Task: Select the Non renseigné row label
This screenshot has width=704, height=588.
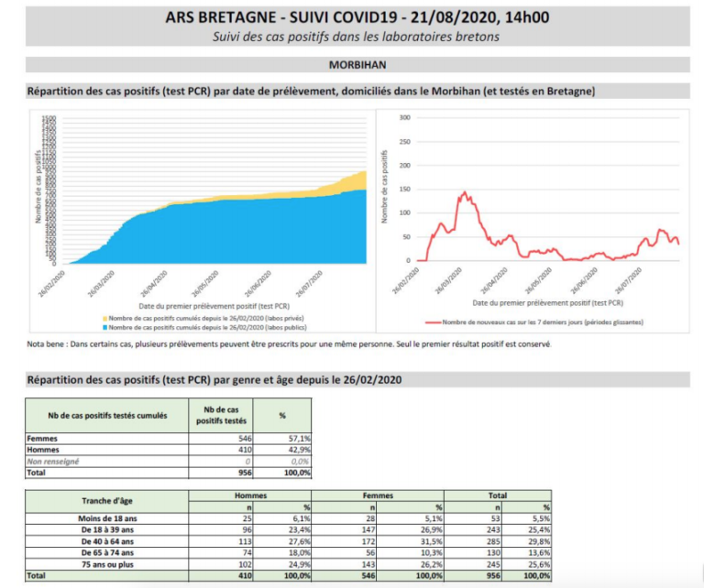Action: 55,461
